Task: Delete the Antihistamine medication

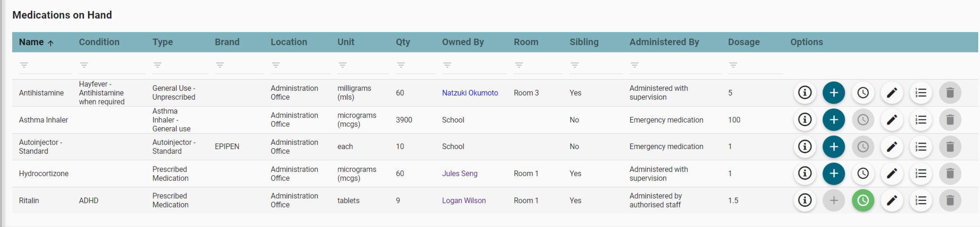Action: pos(950,93)
